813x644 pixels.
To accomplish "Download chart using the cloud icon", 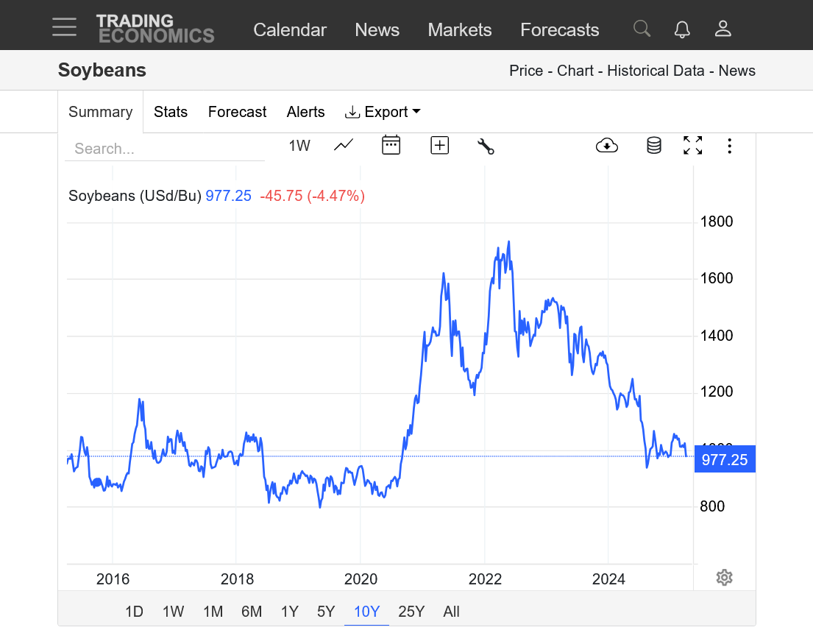I will pyautogui.click(x=606, y=146).
